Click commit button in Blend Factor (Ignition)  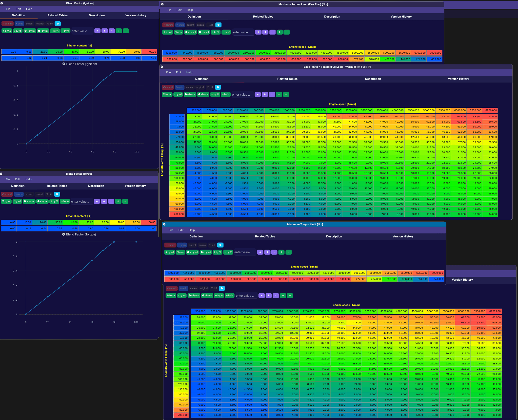(x=8, y=24)
